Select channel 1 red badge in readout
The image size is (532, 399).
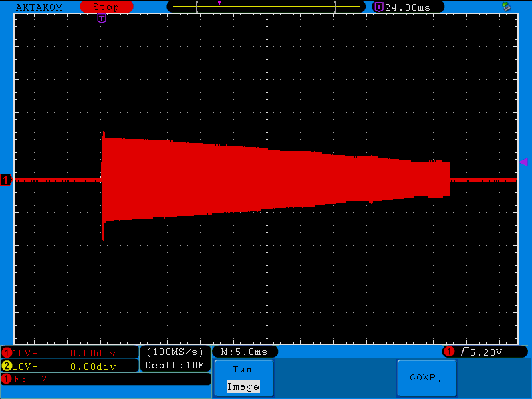click(x=7, y=353)
